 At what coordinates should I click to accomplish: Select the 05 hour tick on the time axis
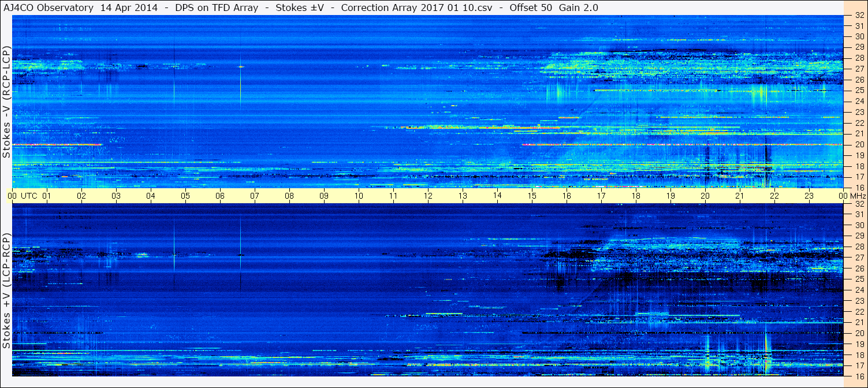pos(185,196)
